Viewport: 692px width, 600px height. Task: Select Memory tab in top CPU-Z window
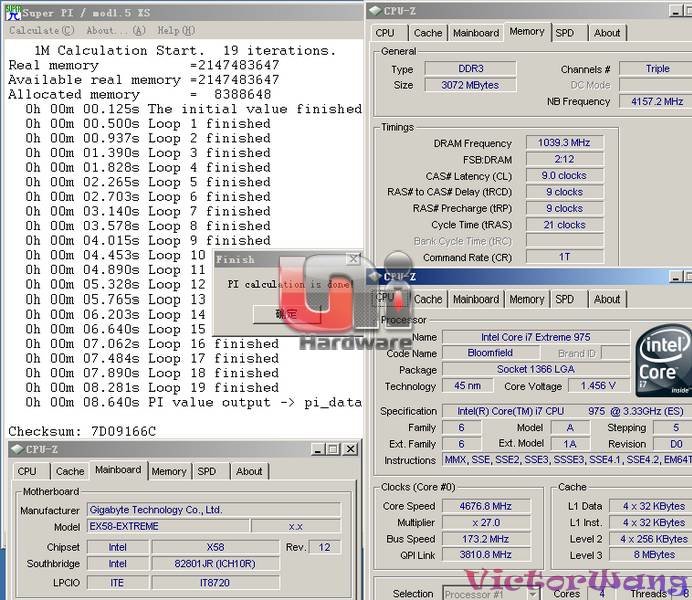pyautogui.click(x=527, y=32)
